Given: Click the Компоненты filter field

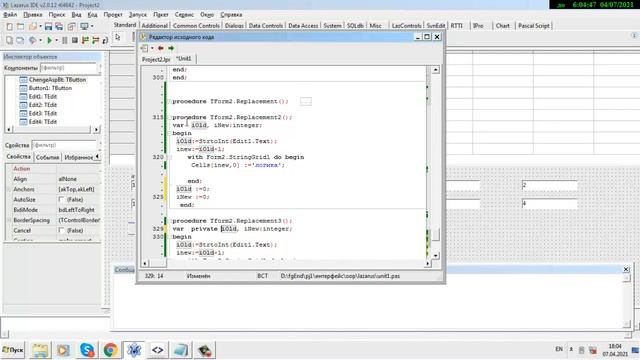Looking at the screenshot, I should click(x=68, y=68).
